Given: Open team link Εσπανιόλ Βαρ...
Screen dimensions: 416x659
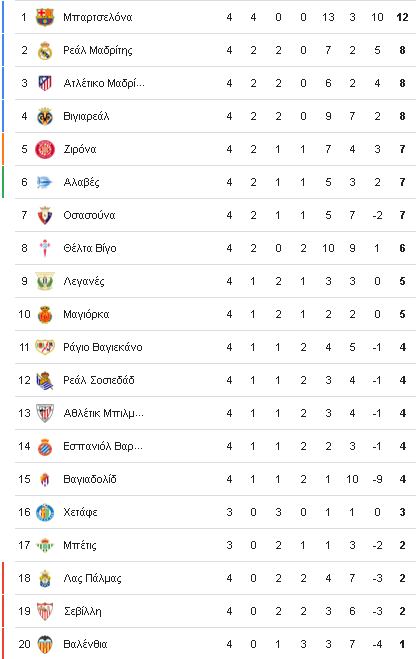Looking at the screenshot, I should [x=103, y=446].
